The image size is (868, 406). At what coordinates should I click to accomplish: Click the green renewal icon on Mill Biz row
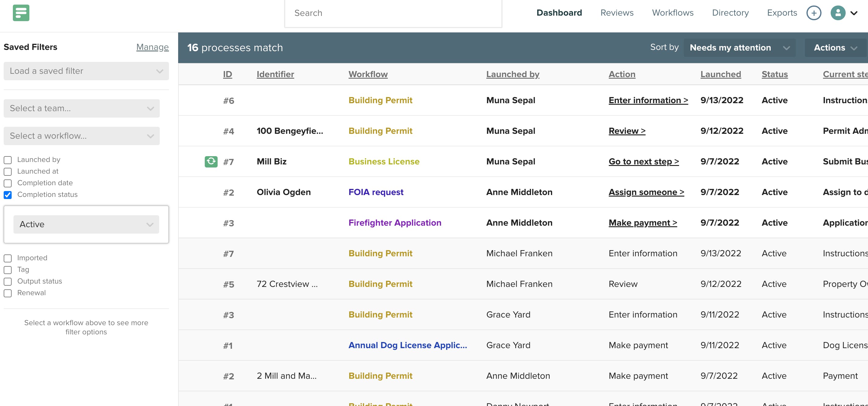click(x=211, y=162)
